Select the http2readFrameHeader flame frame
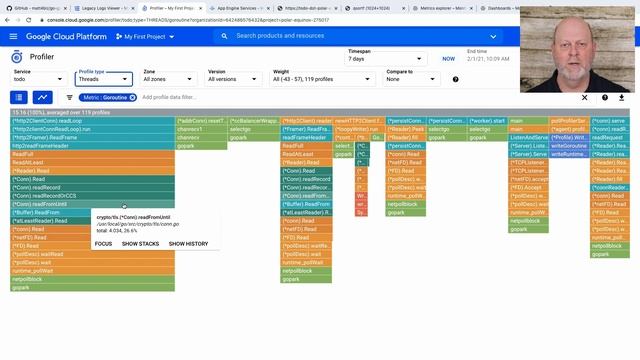The width and height of the screenshot is (640, 360). (x=93, y=146)
